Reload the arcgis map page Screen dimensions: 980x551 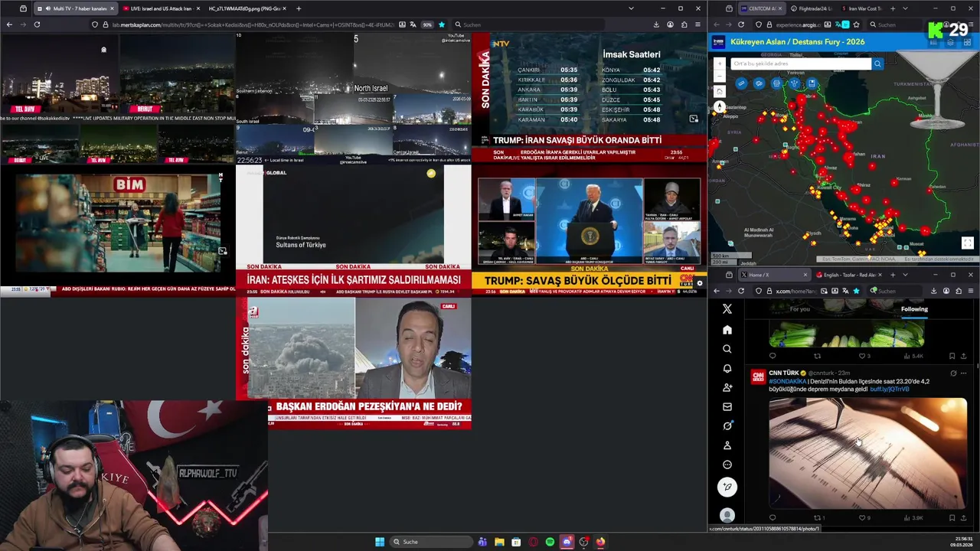tap(740, 24)
